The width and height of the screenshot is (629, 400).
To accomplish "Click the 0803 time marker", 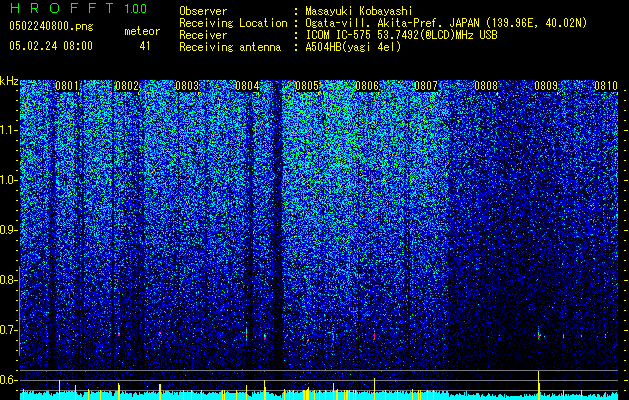I will point(187,86).
